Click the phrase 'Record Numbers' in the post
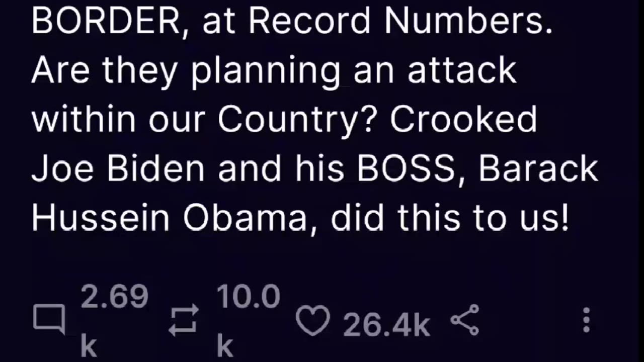 pos(400,22)
